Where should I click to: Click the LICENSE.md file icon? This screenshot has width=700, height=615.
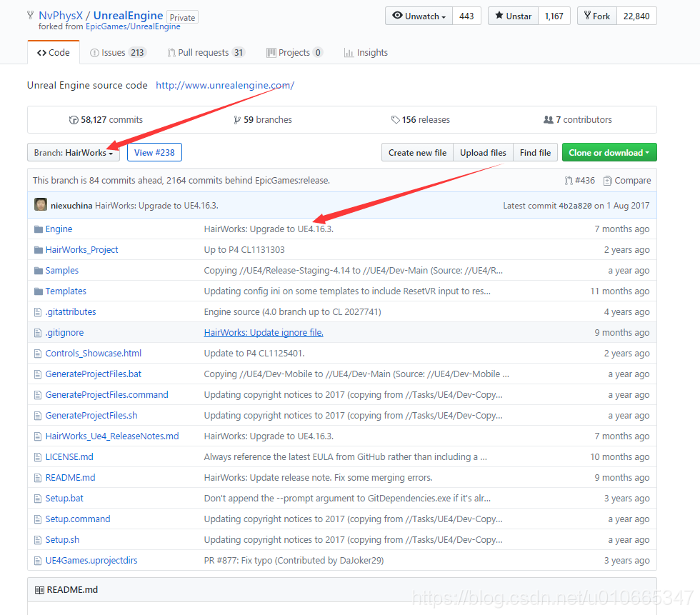coord(38,457)
